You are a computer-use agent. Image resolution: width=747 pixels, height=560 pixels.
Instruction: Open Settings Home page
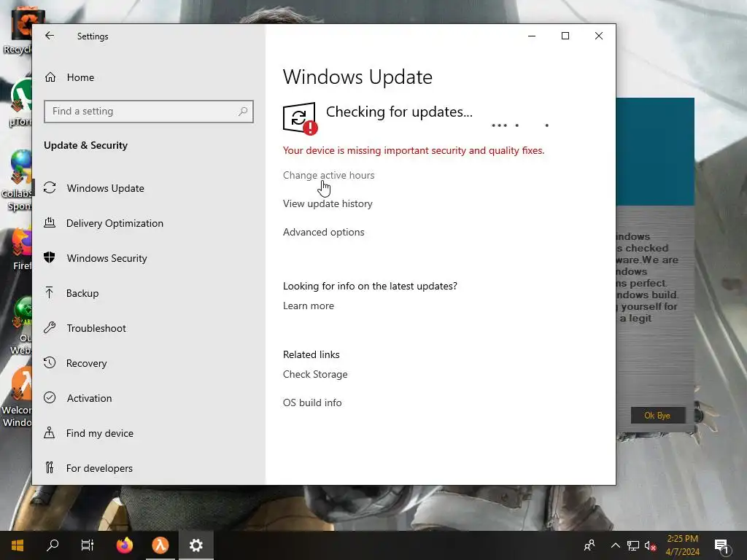(80, 77)
